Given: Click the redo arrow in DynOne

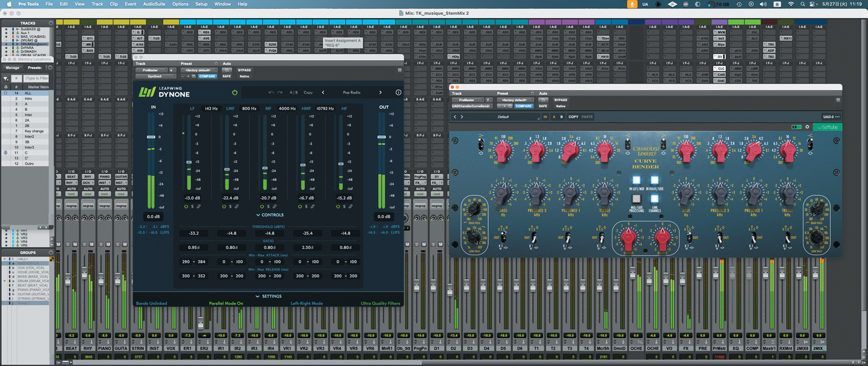Looking at the screenshot, I should point(280,92).
